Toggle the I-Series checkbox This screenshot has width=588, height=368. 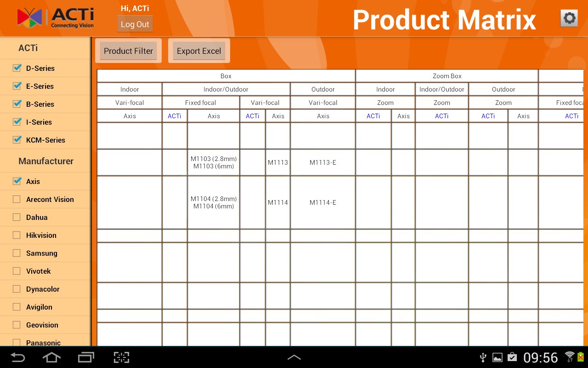tap(17, 122)
